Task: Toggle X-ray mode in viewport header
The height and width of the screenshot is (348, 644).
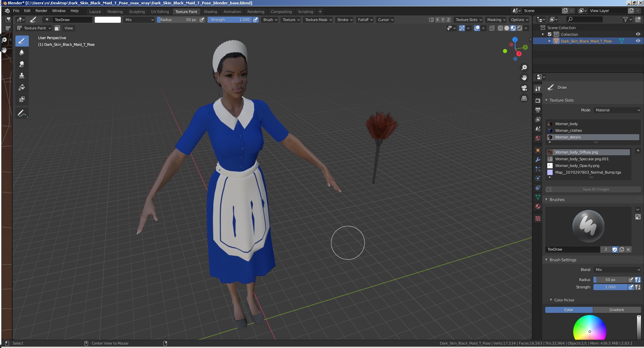Action: pyautogui.click(x=492, y=28)
